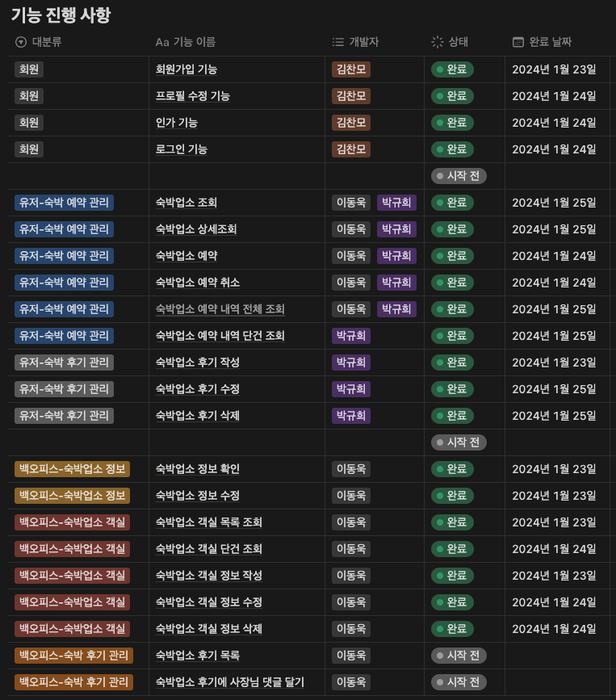616x700 pixels.
Task: Change 완료 status of 회원가입 기능 row
Action: (452, 69)
